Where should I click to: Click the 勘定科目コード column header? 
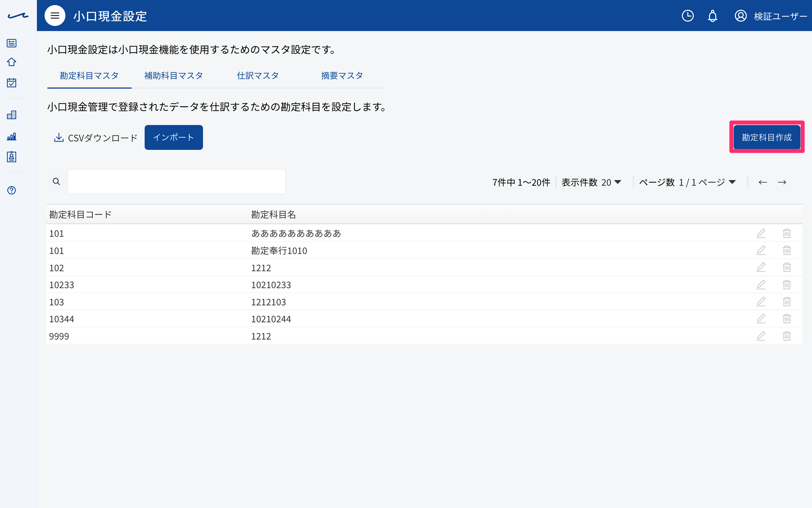pyautogui.click(x=80, y=214)
